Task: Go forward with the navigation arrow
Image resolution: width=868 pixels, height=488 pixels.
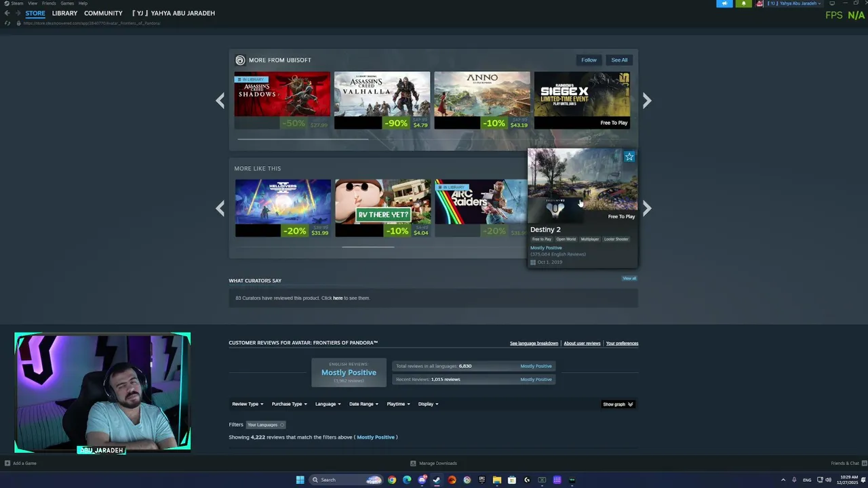Action: click(x=17, y=13)
